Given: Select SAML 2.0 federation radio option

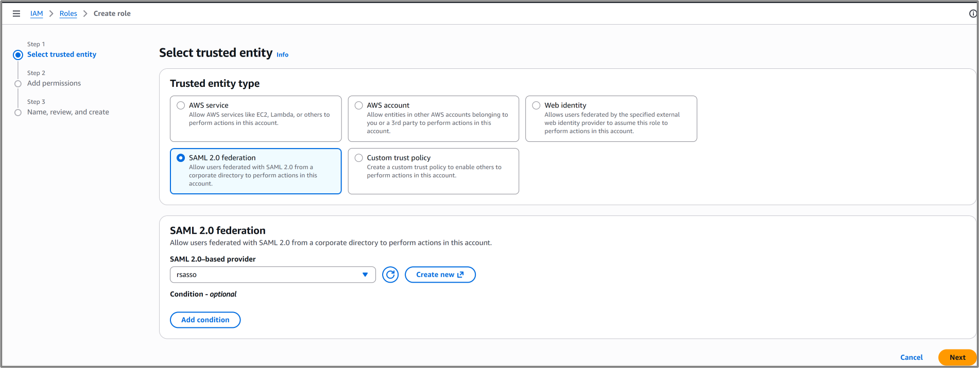Looking at the screenshot, I should pyautogui.click(x=180, y=158).
